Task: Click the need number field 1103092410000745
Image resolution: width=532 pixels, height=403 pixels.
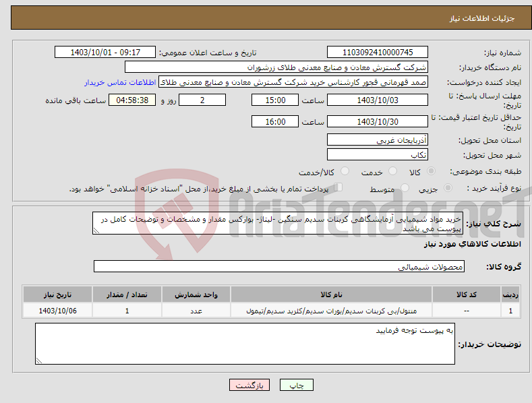Action: click(378, 53)
